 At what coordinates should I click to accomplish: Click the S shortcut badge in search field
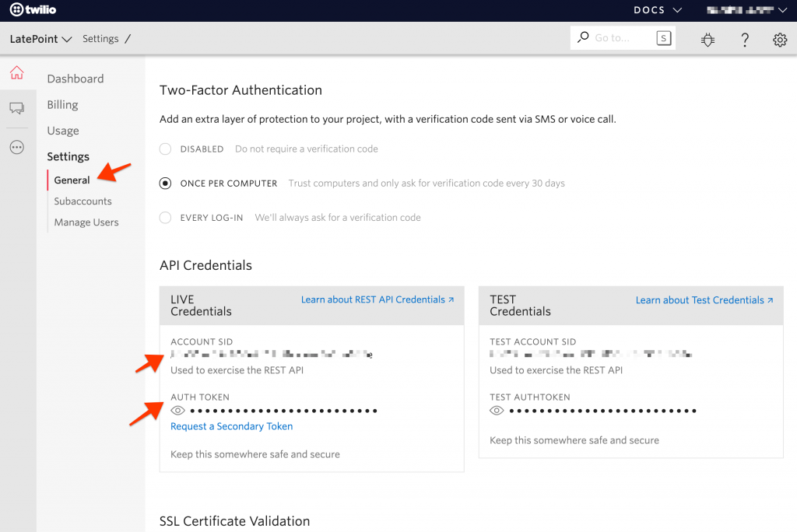click(x=663, y=37)
